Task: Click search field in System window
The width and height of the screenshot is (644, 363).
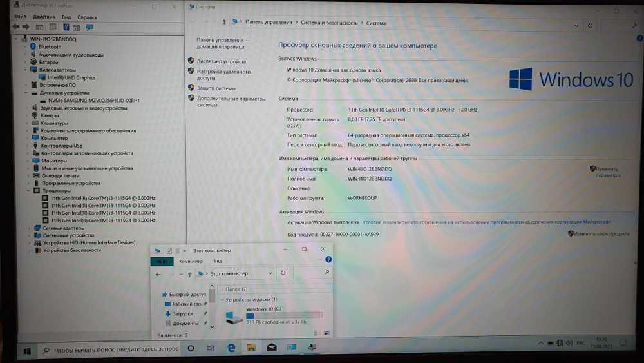Action: pyautogui.click(x=620, y=26)
